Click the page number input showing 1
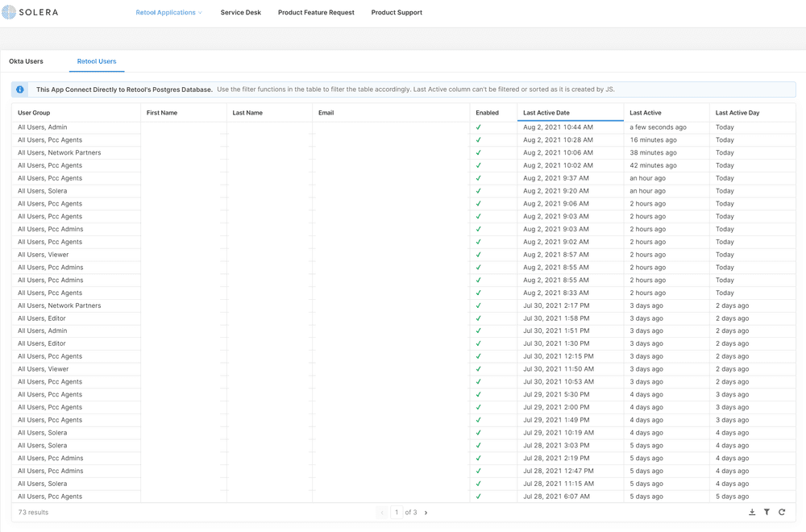806x532 pixels. pos(396,512)
